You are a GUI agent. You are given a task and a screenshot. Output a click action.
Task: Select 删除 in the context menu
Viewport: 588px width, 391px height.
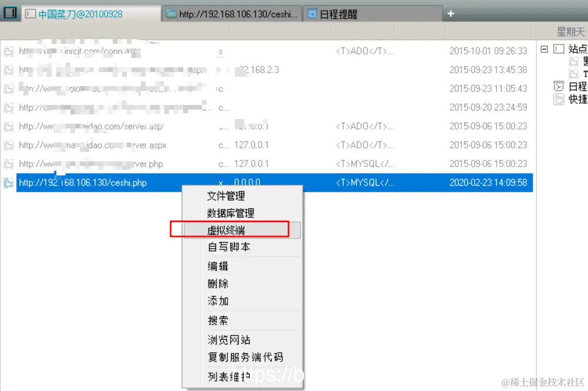(243, 283)
